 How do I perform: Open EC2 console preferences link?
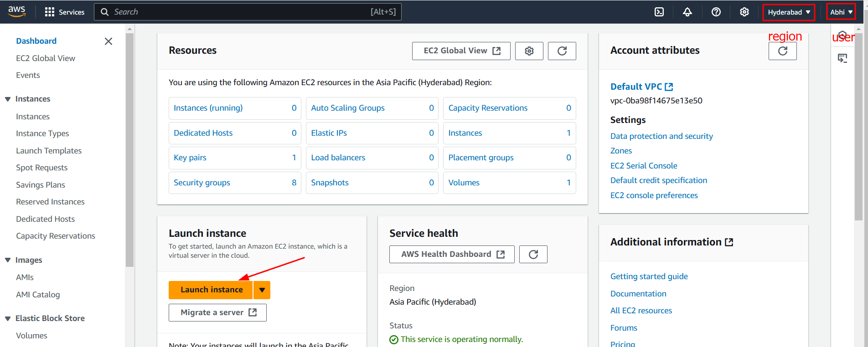pyautogui.click(x=654, y=195)
